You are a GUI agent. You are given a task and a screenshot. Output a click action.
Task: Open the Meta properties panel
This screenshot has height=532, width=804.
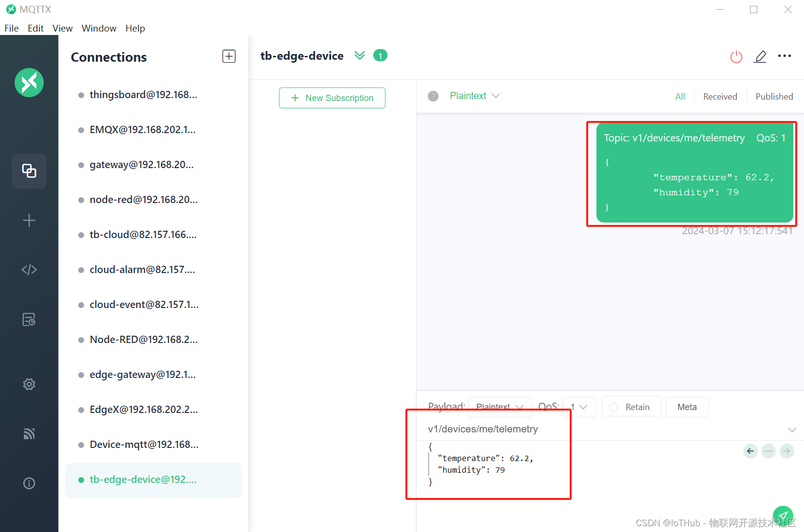(x=687, y=407)
